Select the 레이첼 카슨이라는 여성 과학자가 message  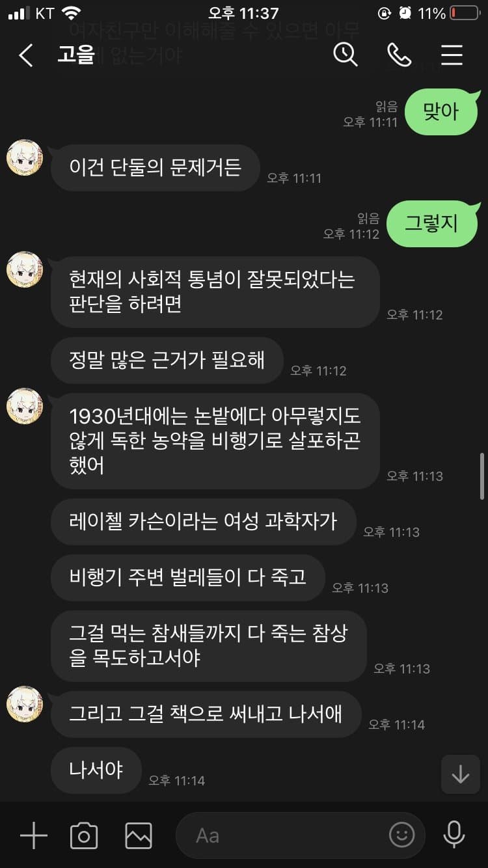204,521
